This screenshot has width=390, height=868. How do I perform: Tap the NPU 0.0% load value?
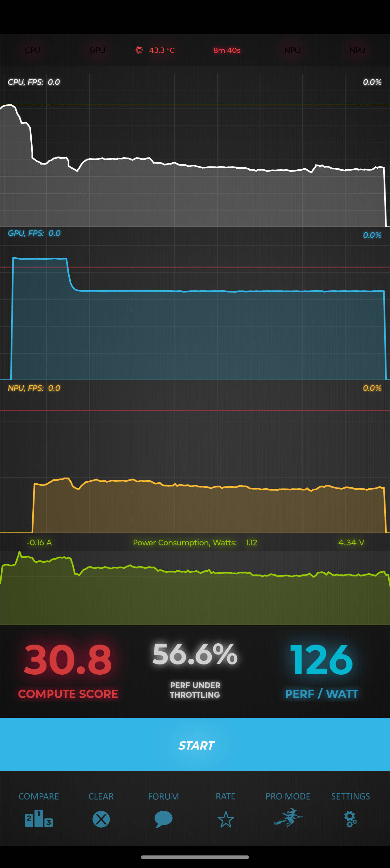coord(372,388)
